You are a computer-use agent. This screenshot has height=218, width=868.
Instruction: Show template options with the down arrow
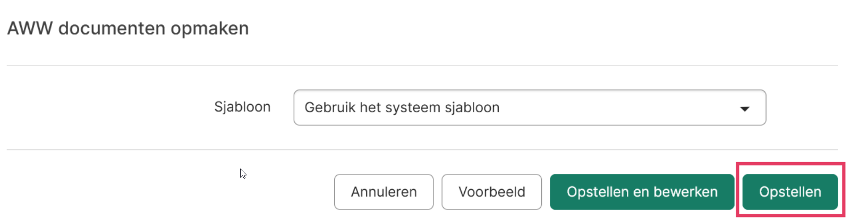coord(745,108)
